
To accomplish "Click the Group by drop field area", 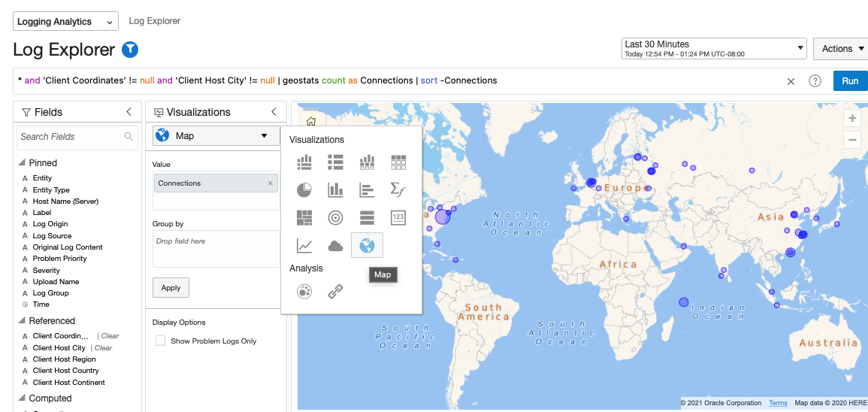I will [x=216, y=249].
